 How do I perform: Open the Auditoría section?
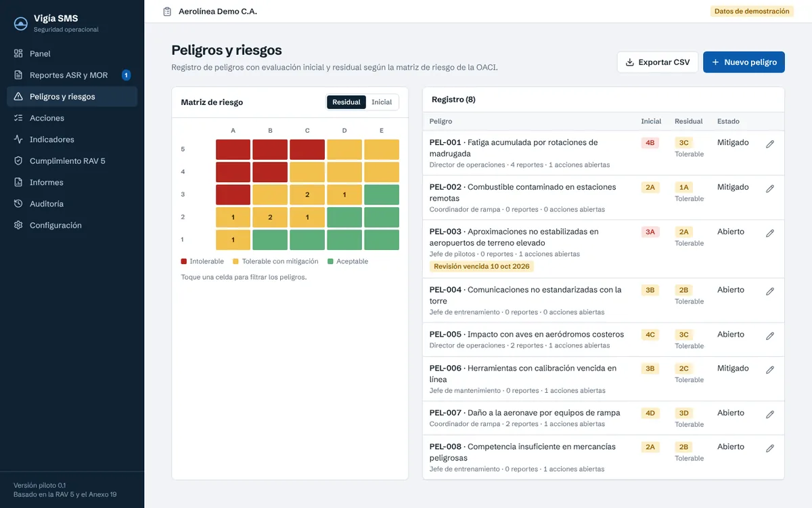(x=72, y=204)
